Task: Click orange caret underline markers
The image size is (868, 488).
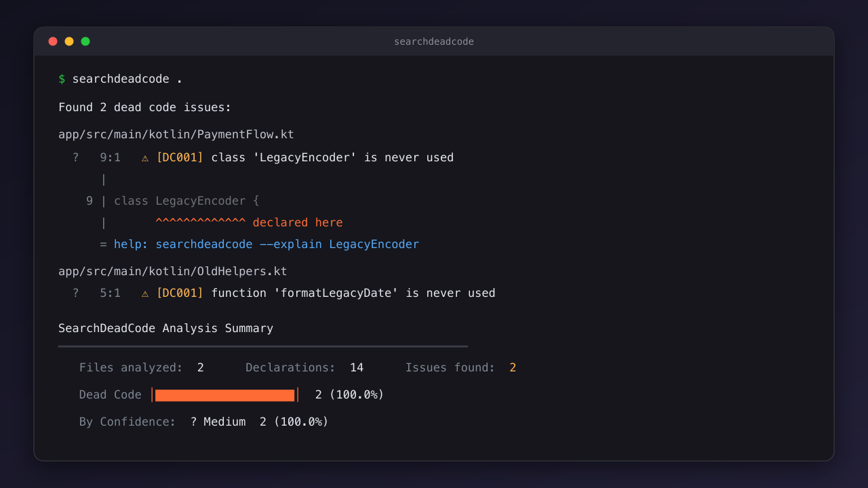Action: point(201,221)
